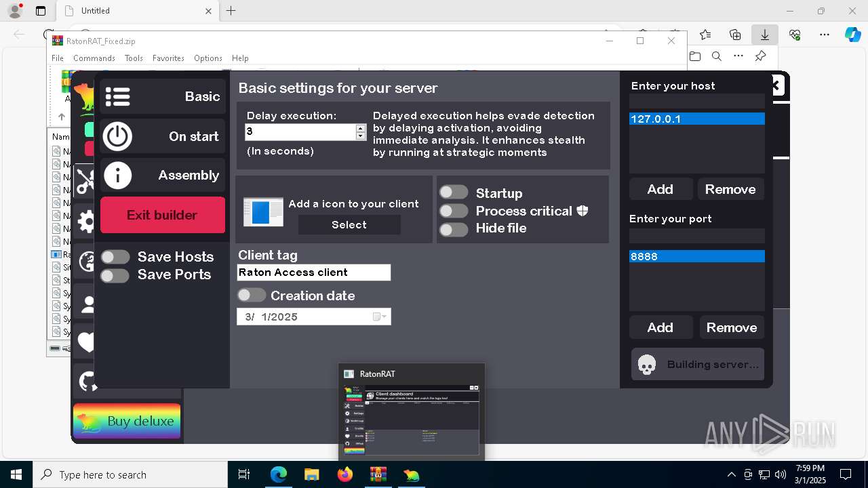Launch Firefox from the taskbar

(345, 474)
